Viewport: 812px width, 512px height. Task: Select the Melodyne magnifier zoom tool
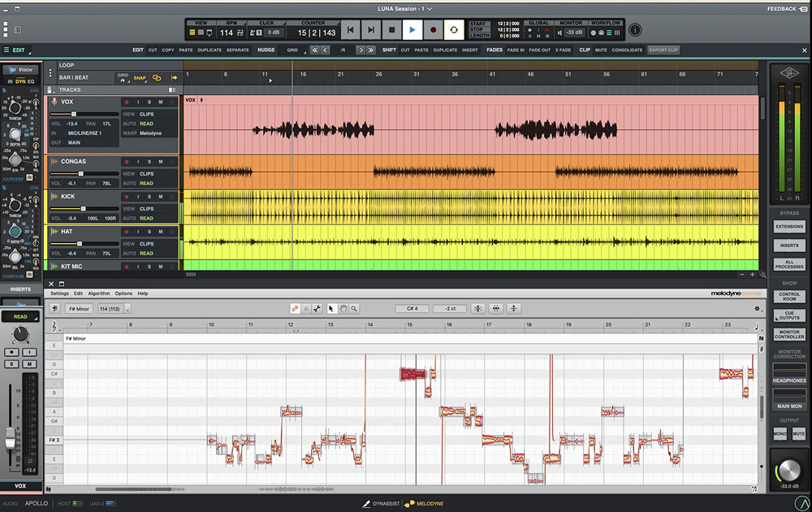[354, 309]
